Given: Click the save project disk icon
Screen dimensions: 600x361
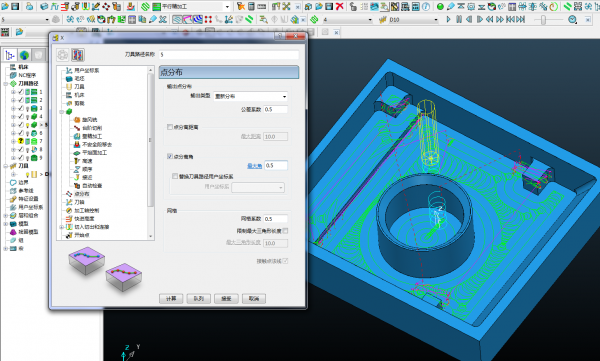Looking at the screenshot, I should click(x=15, y=7).
